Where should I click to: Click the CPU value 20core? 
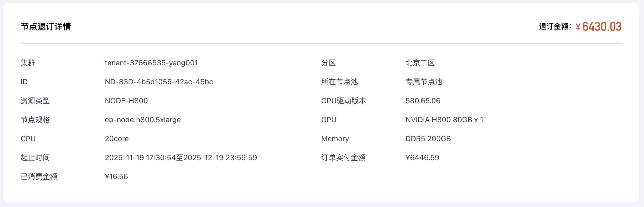[117, 139]
